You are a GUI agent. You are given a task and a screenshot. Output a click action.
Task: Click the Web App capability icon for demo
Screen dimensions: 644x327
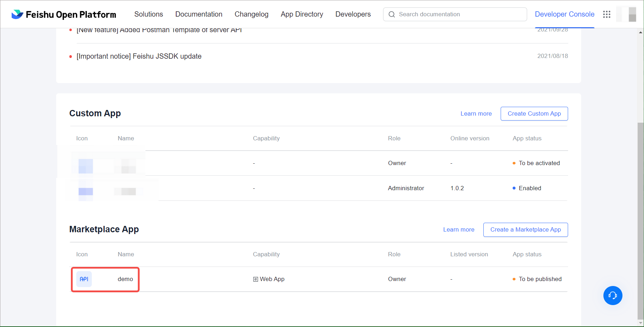pos(255,279)
